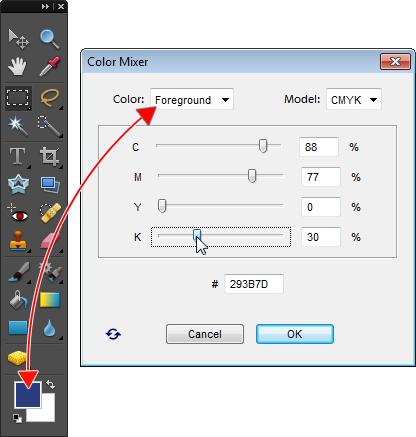Screen dimensions: 416x437
Task: Click the K slider handle
Action: point(197,235)
